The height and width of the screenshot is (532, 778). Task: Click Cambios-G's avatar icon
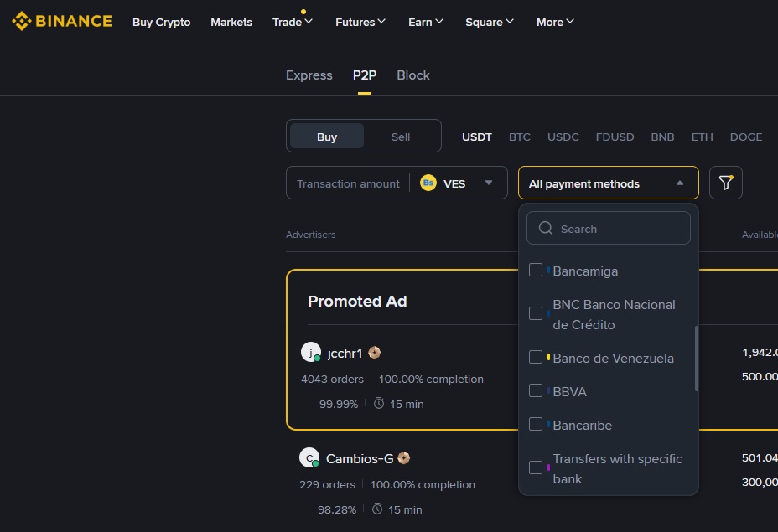coord(309,457)
